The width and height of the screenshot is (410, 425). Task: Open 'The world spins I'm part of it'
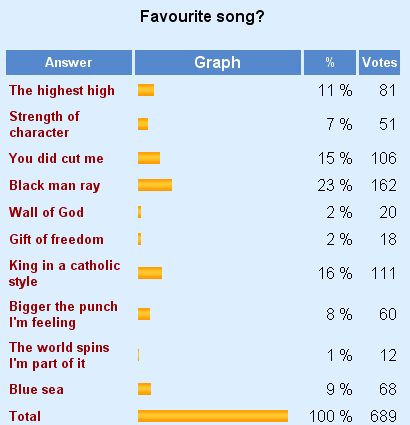click(59, 355)
